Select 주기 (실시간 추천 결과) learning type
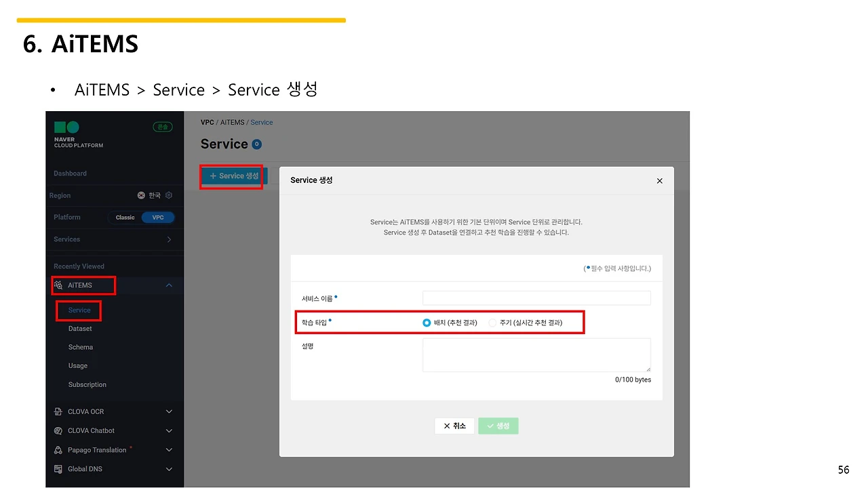Viewport: 868px width, 488px height. (x=492, y=323)
